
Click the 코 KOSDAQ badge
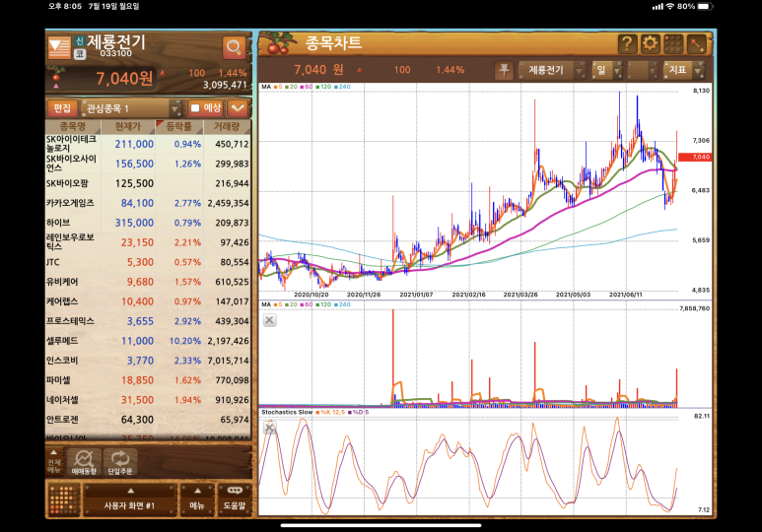click(80, 54)
